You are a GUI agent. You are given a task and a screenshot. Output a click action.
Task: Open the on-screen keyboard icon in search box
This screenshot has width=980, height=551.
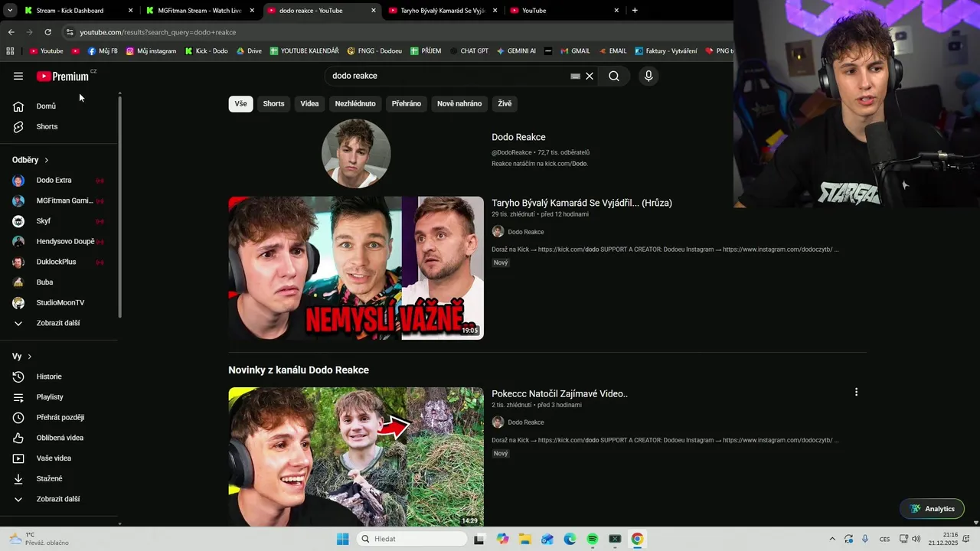point(575,76)
